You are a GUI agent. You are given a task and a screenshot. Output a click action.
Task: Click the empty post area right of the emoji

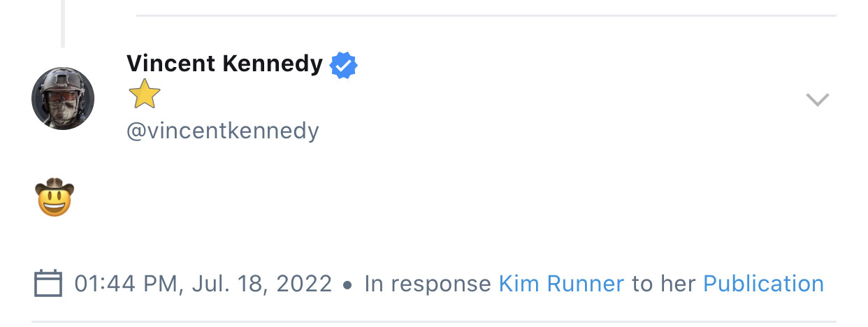click(419, 198)
